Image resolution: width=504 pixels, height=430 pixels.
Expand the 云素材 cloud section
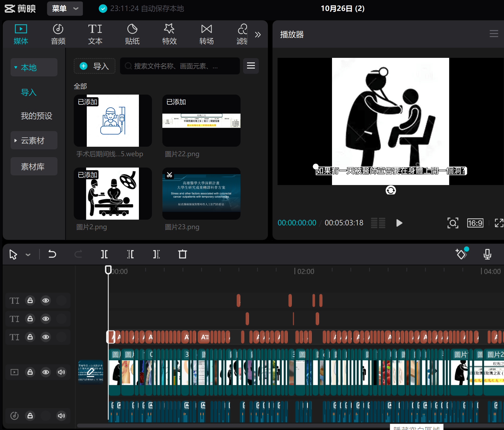pos(34,140)
